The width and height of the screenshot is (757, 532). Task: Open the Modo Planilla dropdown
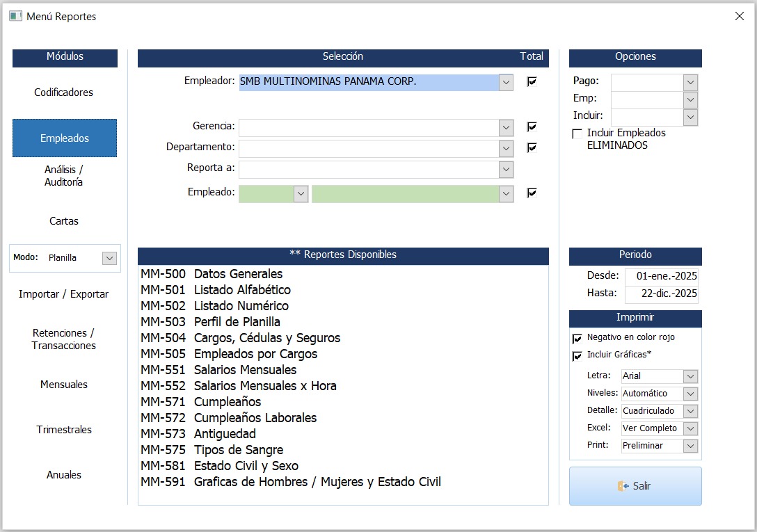click(x=109, y=258)
